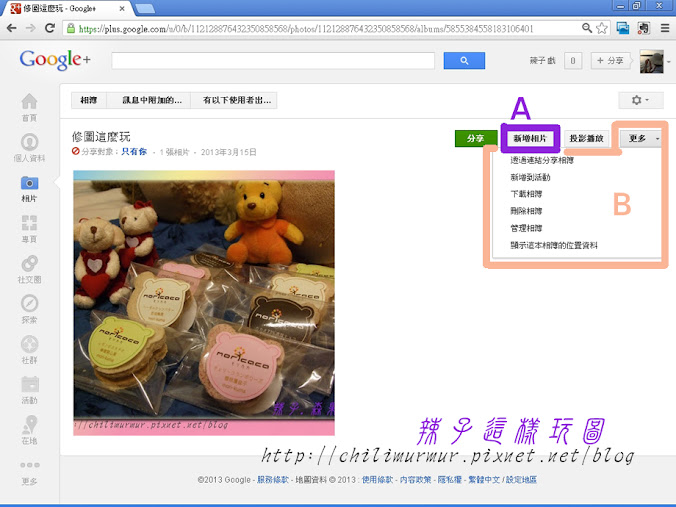Click the browser Back arrow
This screenshot has width=676, height=507.
coord(12,28)
